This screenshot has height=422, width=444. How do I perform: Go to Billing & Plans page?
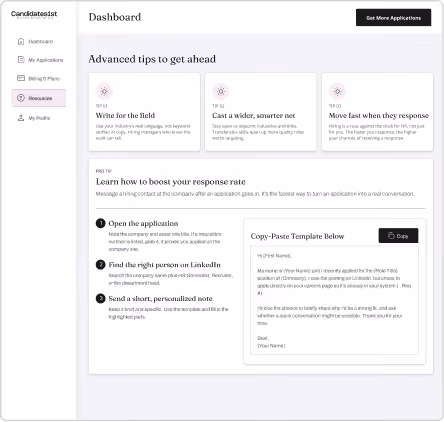tap(39, 78)
